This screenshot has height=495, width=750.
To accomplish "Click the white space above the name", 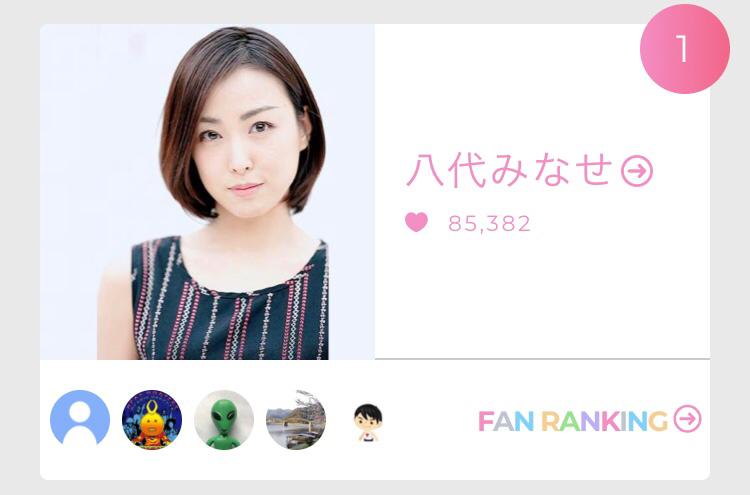I will 502,86.
